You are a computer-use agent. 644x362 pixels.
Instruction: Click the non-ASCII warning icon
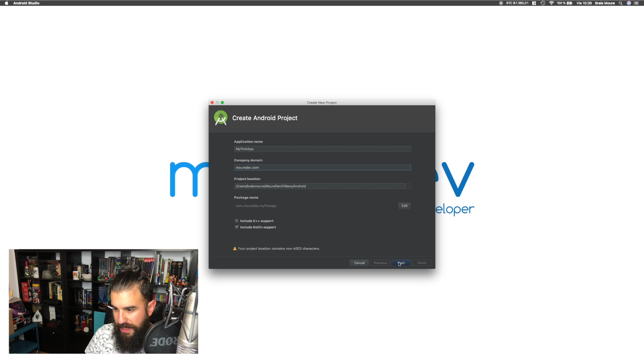pyautogui.click(x=235, y=249)
